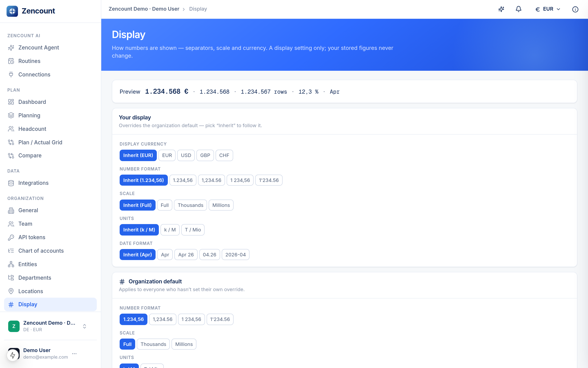
Task: Set organization default format to 1'234.56
Action: click(220, 319)
